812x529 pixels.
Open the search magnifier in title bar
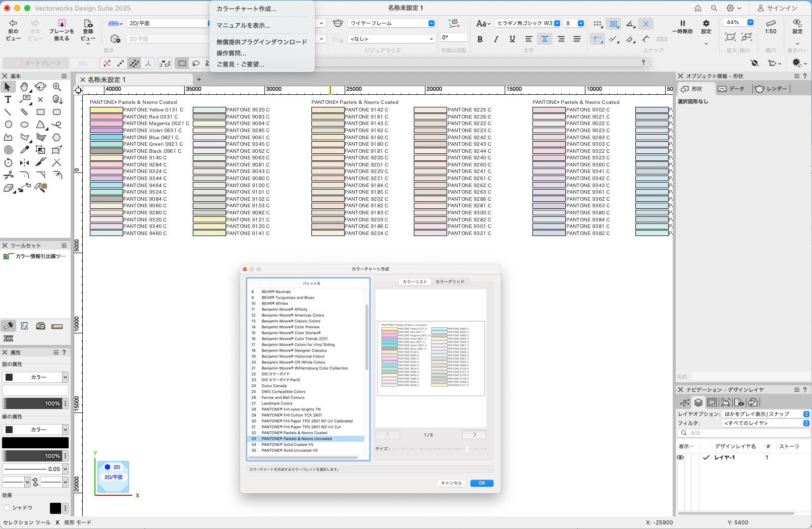coord(714,8)
